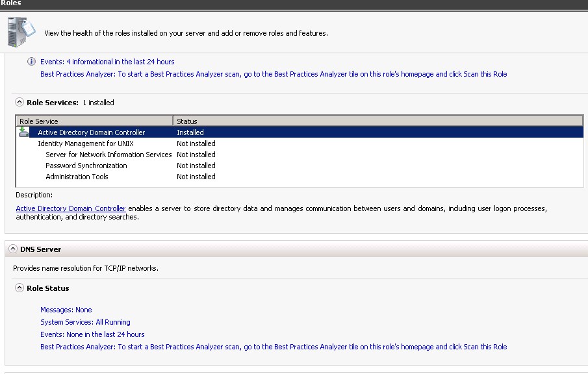Collapse the Role Services section

pos(19,102)
